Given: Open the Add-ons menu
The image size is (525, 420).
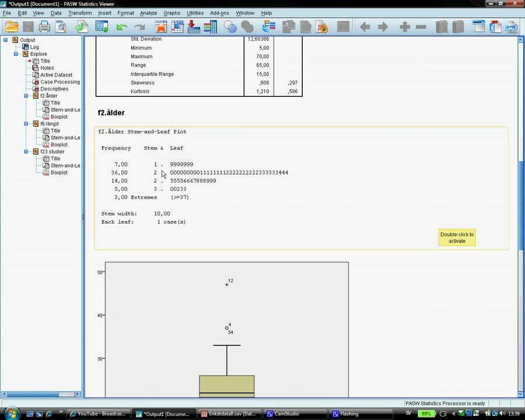Looking at the screenshot, I should pyautogui.click(x=219, y=13).
